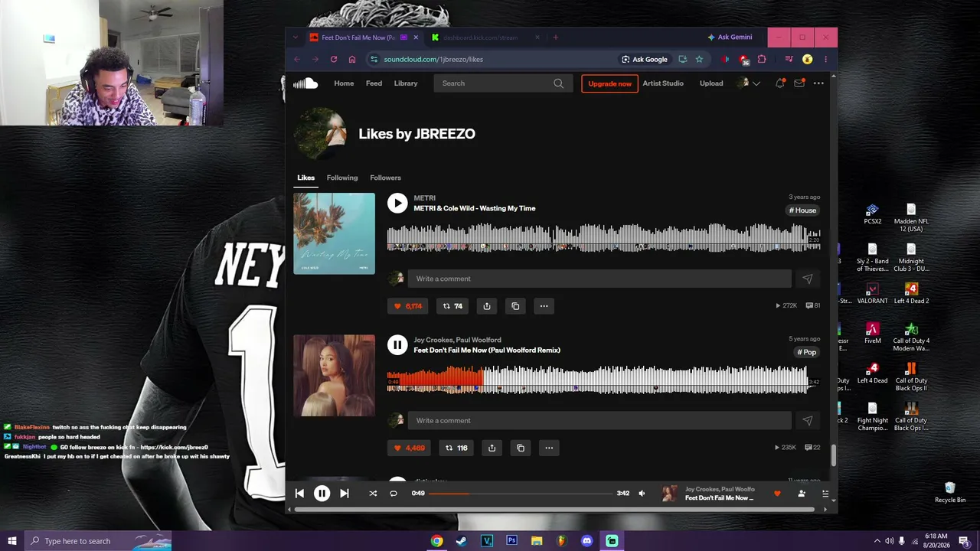Open the # House genre tag

803,210
